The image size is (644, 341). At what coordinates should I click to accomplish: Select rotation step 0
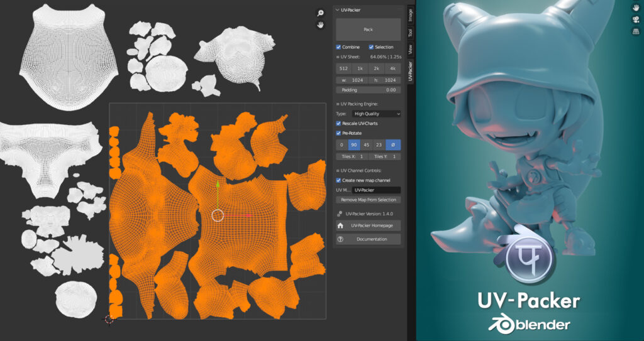[342, 145]
